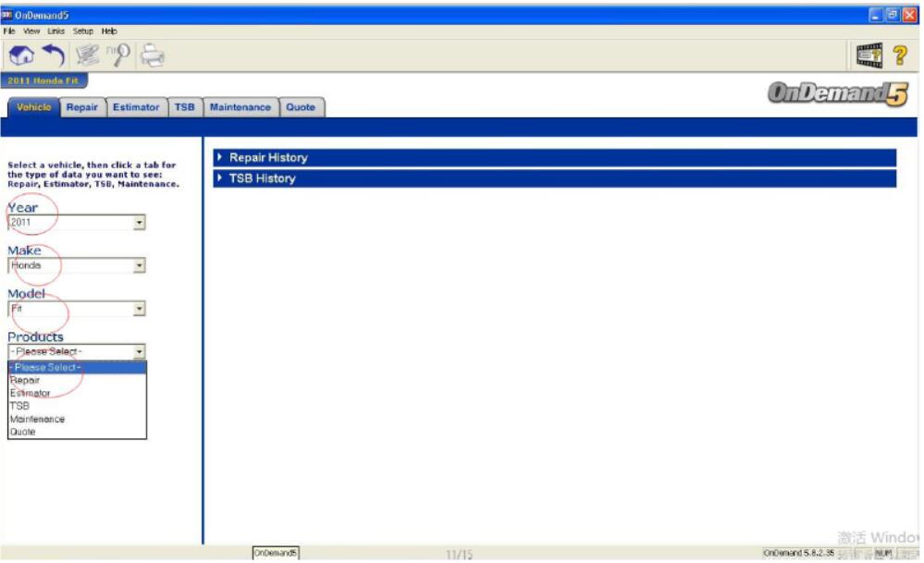Open the Links menu

[56, 31]
